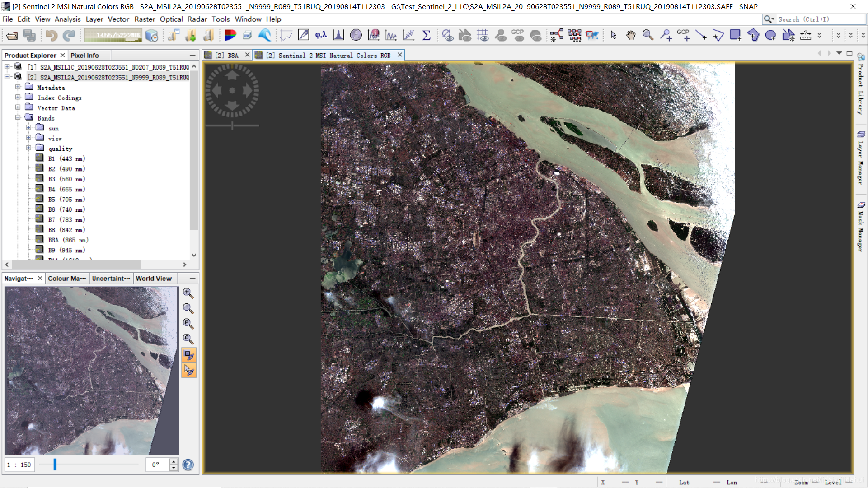Zoom in using the Navigation panel

point(188,293)
